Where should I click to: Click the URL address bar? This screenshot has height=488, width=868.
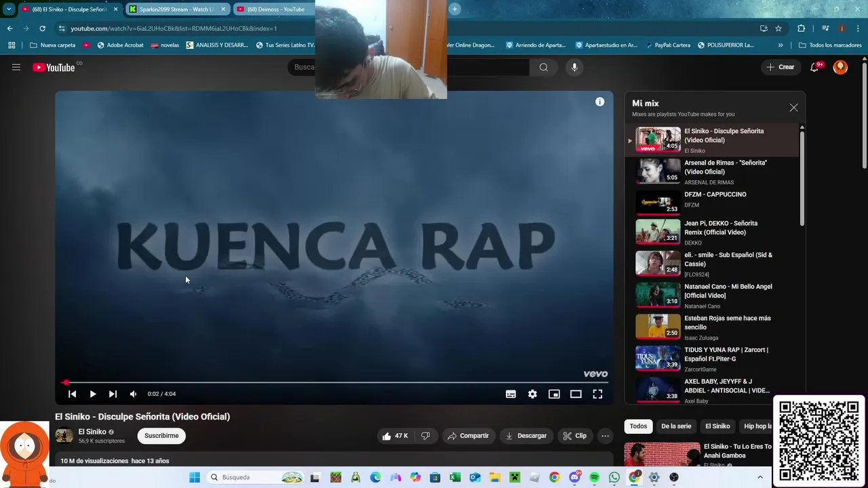point(407,28)
